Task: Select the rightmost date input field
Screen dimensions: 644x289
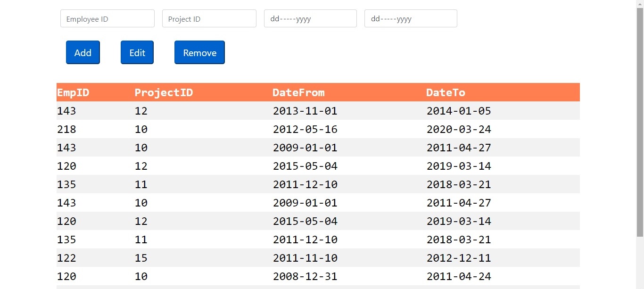Action: click(x=411, y=18)
